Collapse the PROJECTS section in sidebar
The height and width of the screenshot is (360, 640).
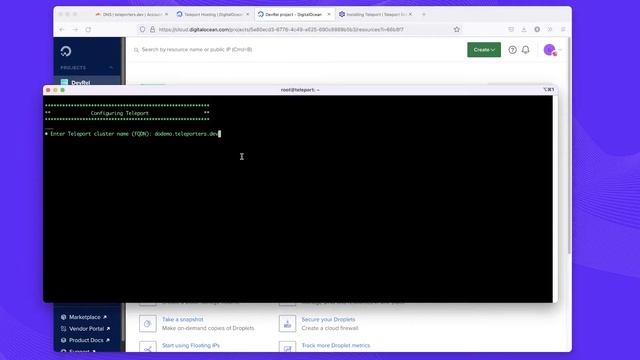pyautogui.click(x=111, y=68)
